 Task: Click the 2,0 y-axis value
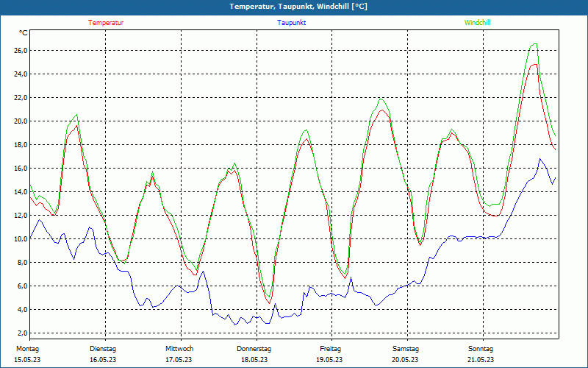[23, 333]
